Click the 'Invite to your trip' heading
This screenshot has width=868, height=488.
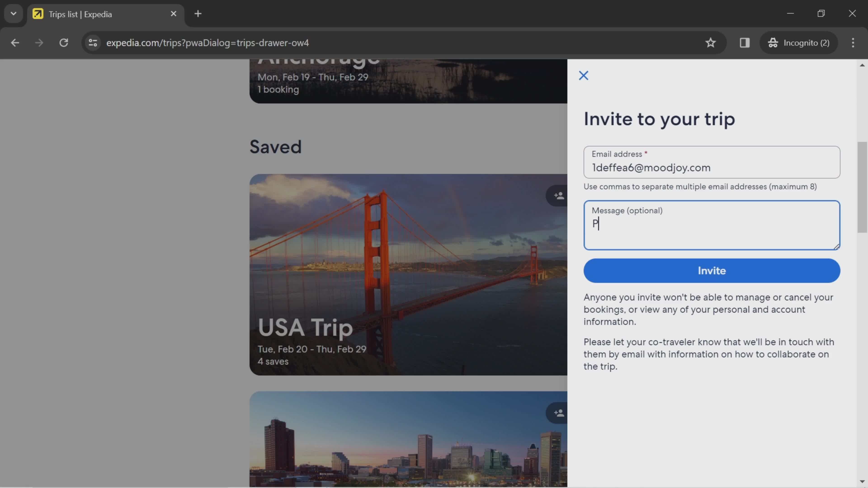click(659, 119)
